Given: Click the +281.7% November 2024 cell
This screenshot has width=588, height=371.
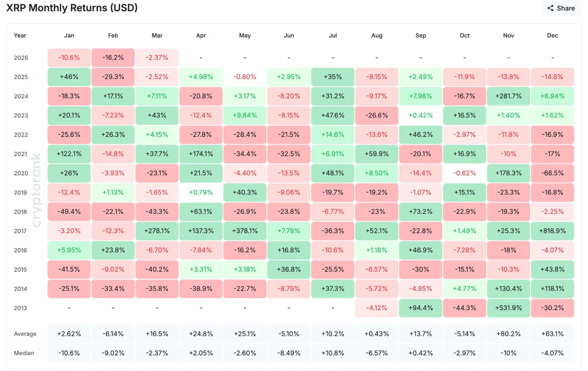Looking at the screenshot, I should (x=508, y=96).
